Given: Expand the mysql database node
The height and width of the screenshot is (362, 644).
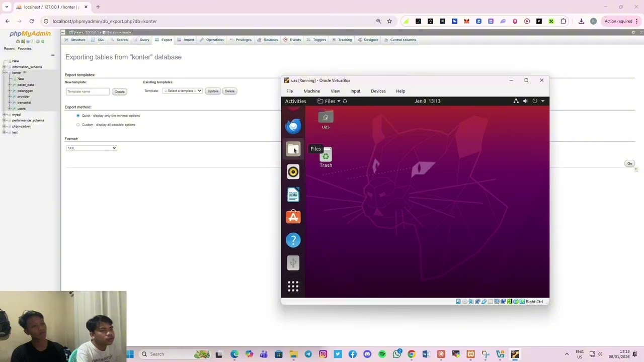Looking at the screenshot, I should [x=5, y=115].
